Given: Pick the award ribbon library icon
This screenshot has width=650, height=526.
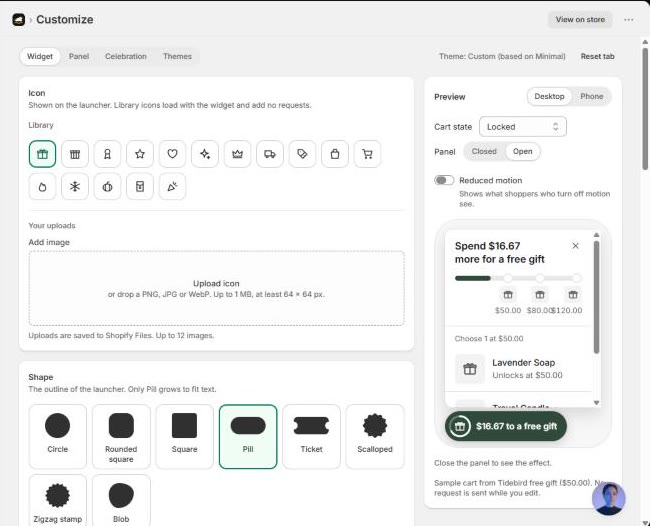Looking at the screenshot, I should pyautogui.click(x=107, y=154).
